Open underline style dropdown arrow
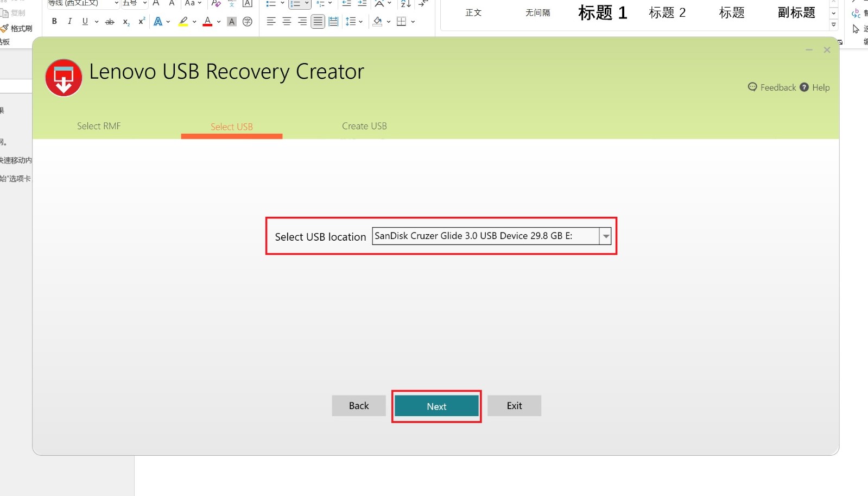868x496 pixels. pyautogui.click(x=97, y=22)
